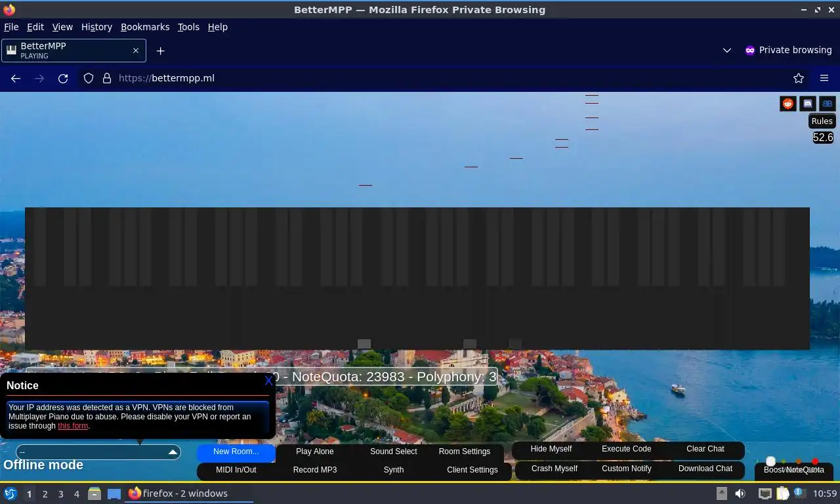Open the History menu
The height and width of the screenshot is (504, 840).
pos(96,27)
